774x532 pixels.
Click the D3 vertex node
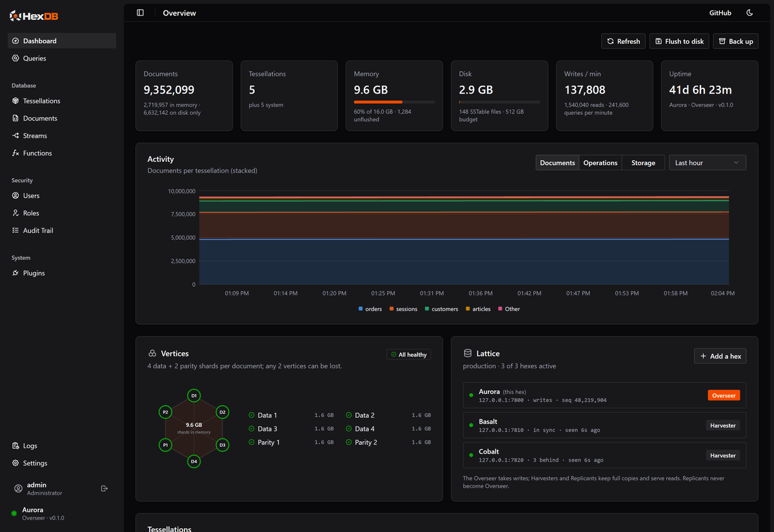coord(222,445)
